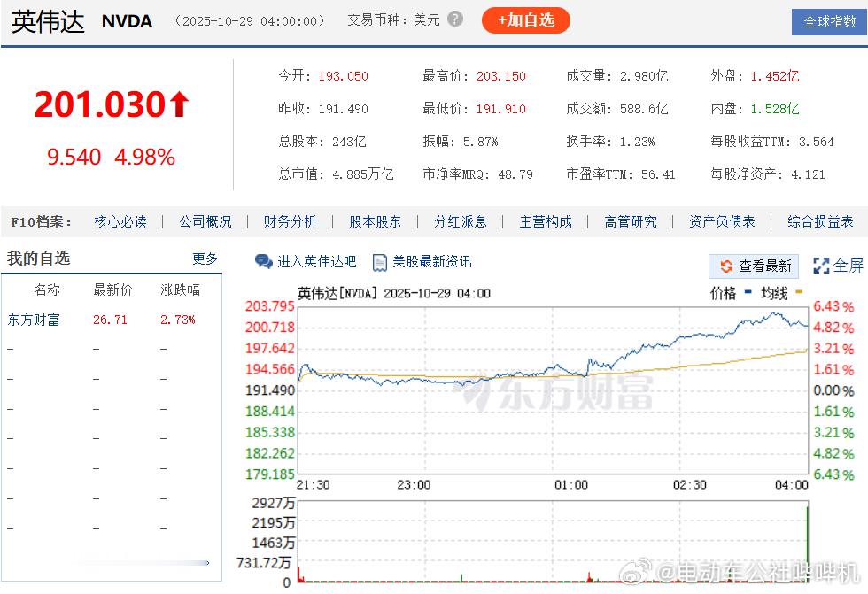Click the 最新价 column header
Screen dimensions: 868x594
point(113,289)
